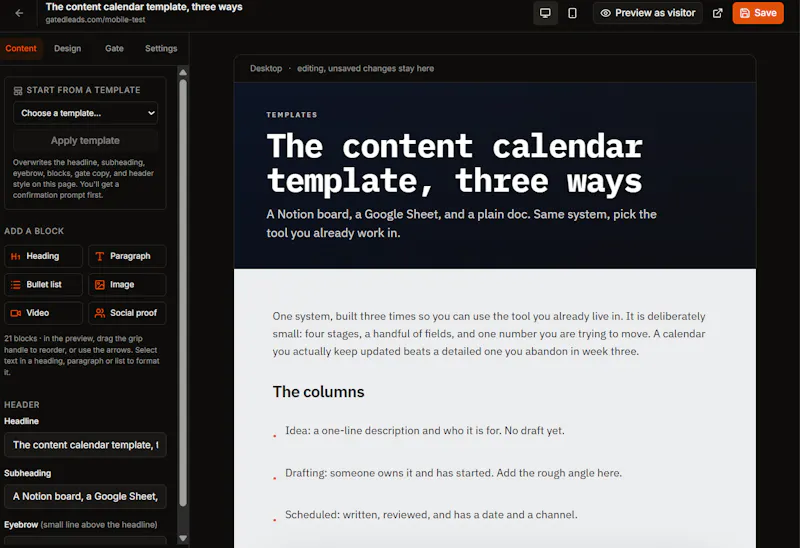Select the large preview headline text

point(454,163)
